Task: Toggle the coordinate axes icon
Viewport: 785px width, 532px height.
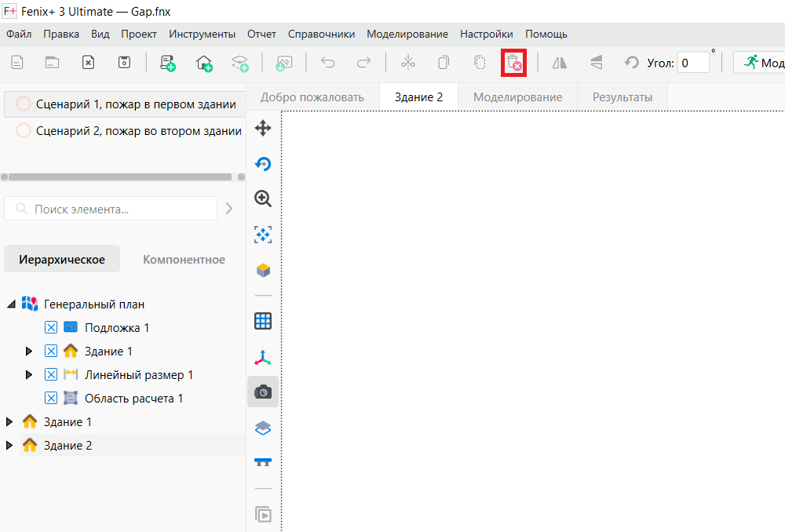Action: tap(263, 357)
